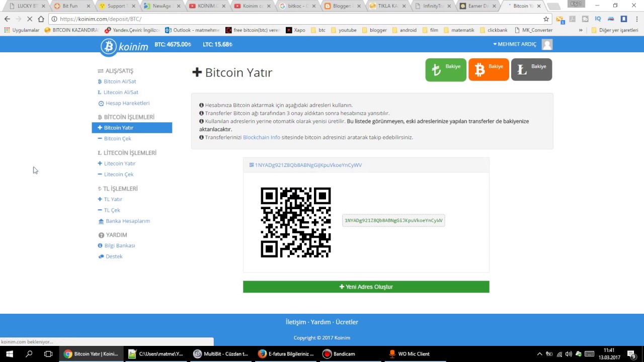Click the browser back arrow
Viewport: 644px width, 362px height.
point(7,19)
